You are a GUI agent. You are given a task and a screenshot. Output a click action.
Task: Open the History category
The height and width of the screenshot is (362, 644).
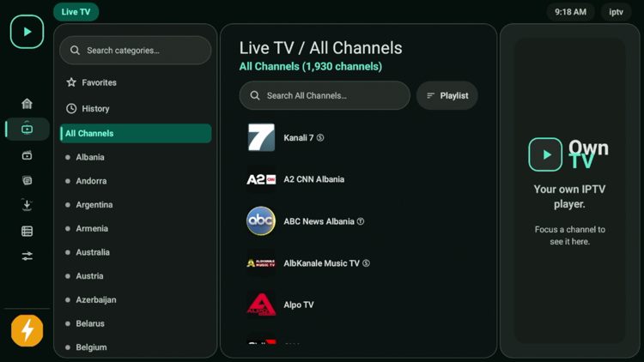tap(136, 108)
